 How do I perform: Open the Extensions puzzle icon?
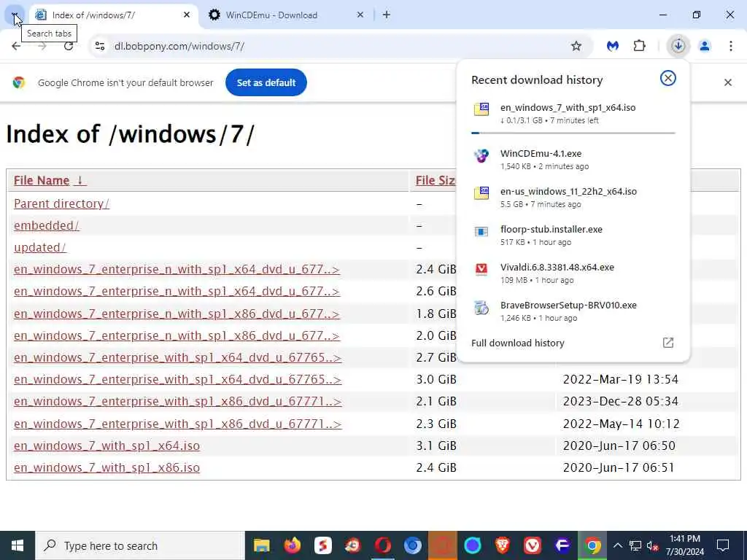pyautogui.click(x=639, y=46)
